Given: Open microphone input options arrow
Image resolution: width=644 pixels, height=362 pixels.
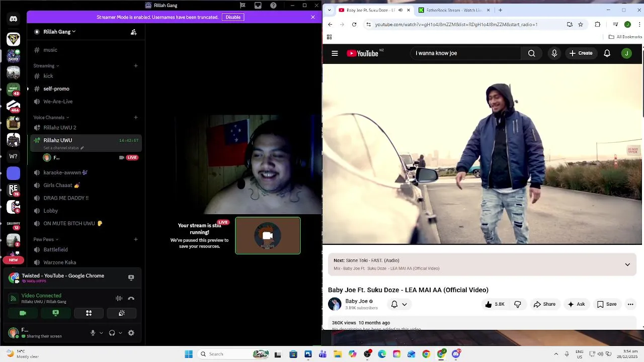Looking at the screenshot, I should (101, 333).
